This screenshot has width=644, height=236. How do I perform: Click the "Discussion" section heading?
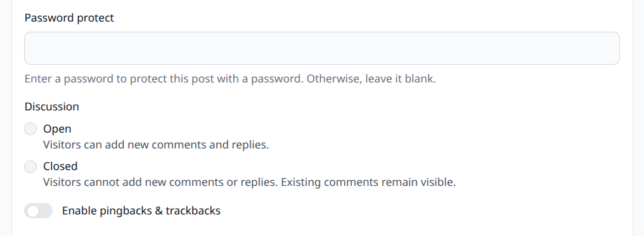pyautogui.click(x=52, y=107)
